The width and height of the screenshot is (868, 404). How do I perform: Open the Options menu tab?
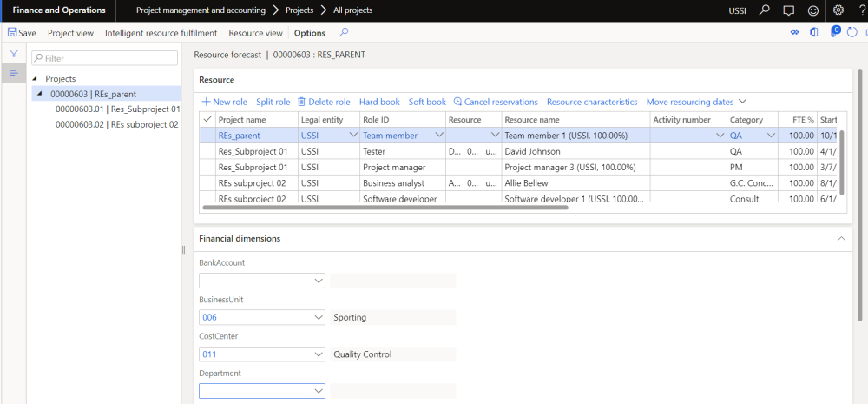(x=309, y=33)
